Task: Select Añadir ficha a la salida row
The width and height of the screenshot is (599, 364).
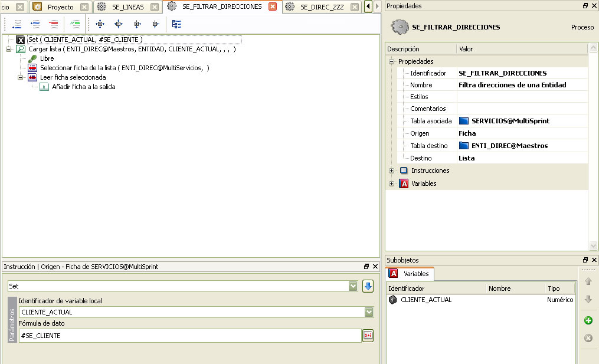Action: (x=84, y=87)
